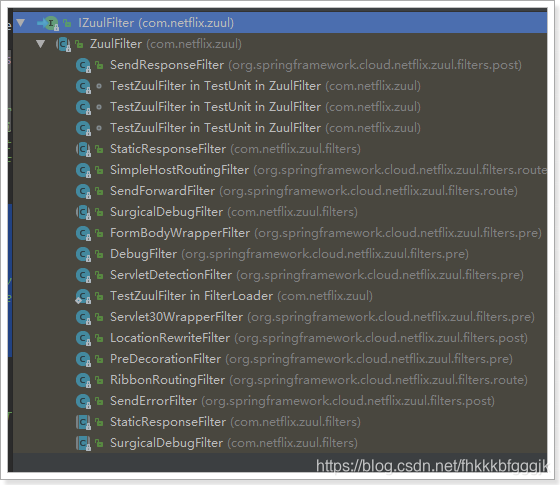Click green public-access icon next to SendForwardFilter
Viewport: 560px width, 485px height.
pyautogui.click(x=99, y=191)
